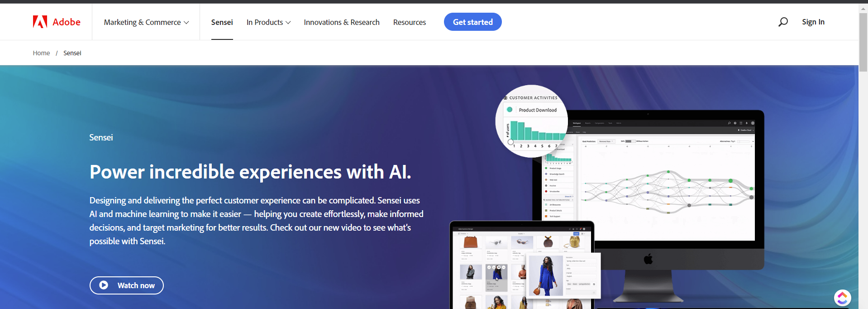
Task: Click the Customer Activities chart bubble
Action: [x=532, y=121]
